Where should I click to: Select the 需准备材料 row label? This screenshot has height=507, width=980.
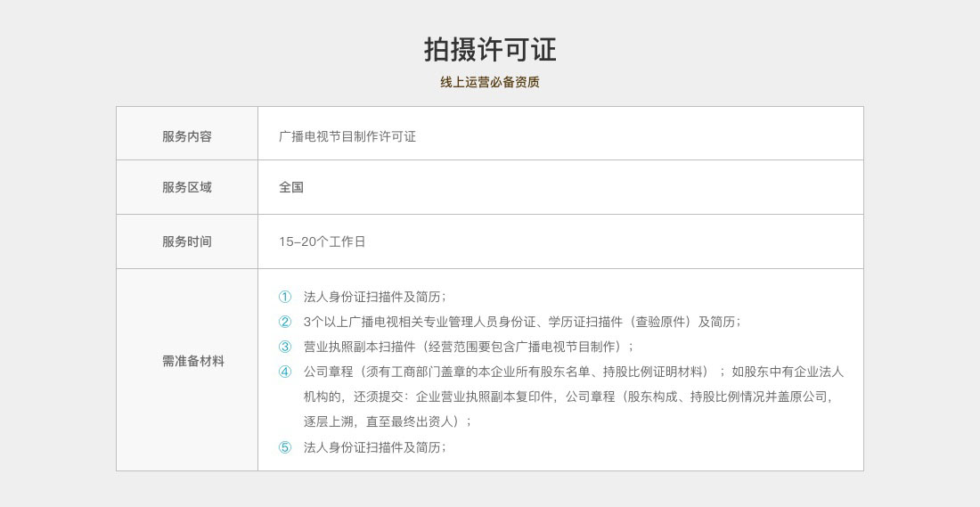click(193, 361)
